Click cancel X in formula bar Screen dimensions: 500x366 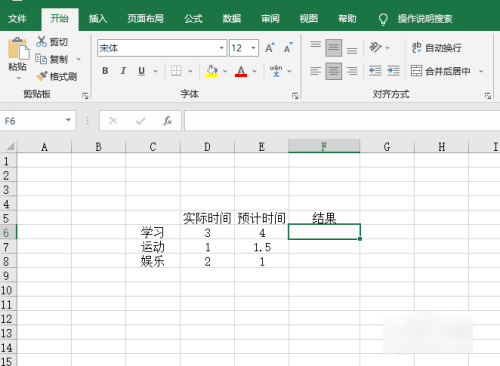(113, 121)
